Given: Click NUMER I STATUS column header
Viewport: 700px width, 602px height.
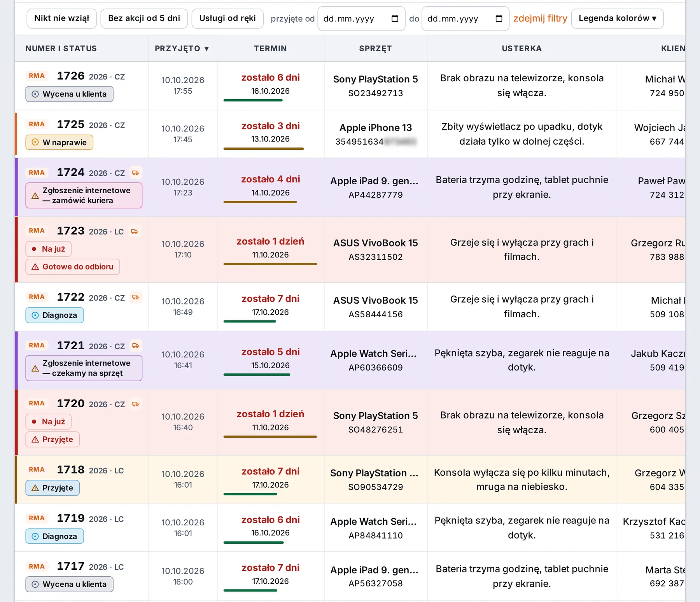Looking at the screenshot, I should 61,49.
